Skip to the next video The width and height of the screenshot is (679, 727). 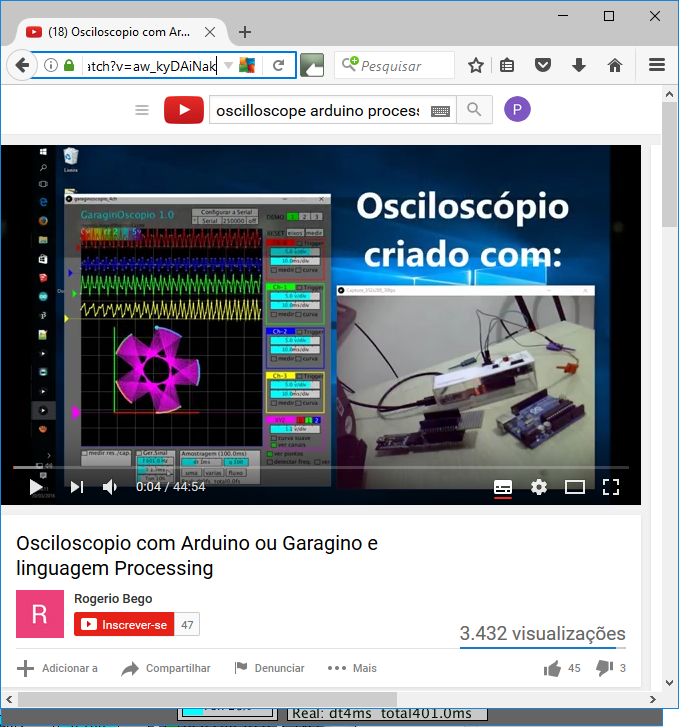[x=77, y=487]
